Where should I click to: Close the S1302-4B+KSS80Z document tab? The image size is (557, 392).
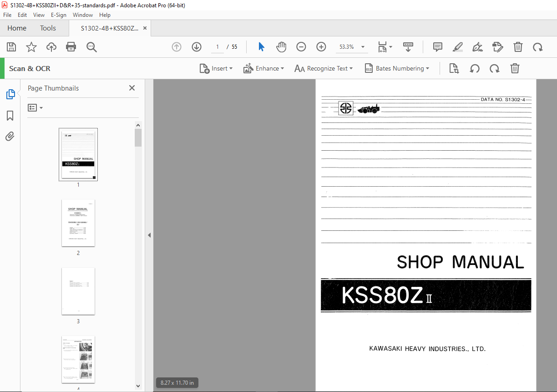[145, 28]
